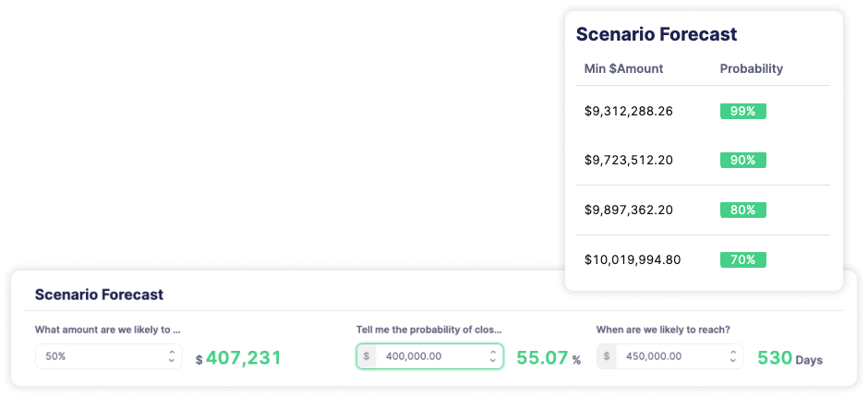Screen dimensions: 868x397
Task: Select the 90% probability badge
Action: 743,161
